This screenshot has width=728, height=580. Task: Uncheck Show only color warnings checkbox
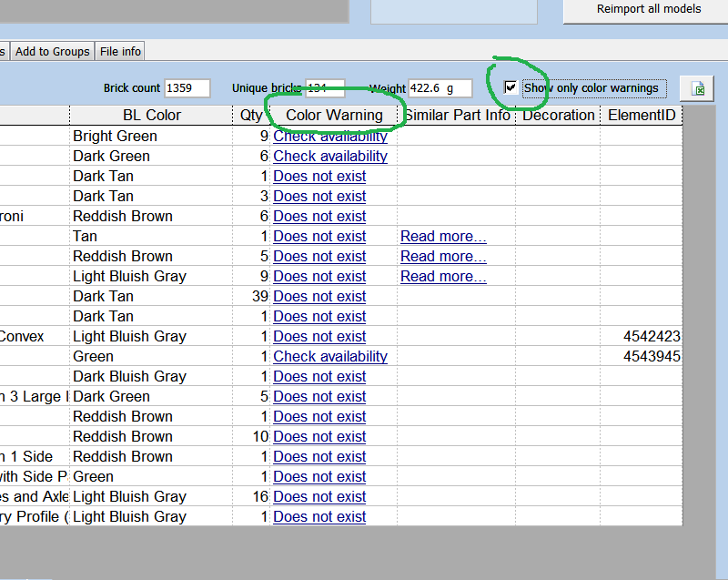pos(511,87)
